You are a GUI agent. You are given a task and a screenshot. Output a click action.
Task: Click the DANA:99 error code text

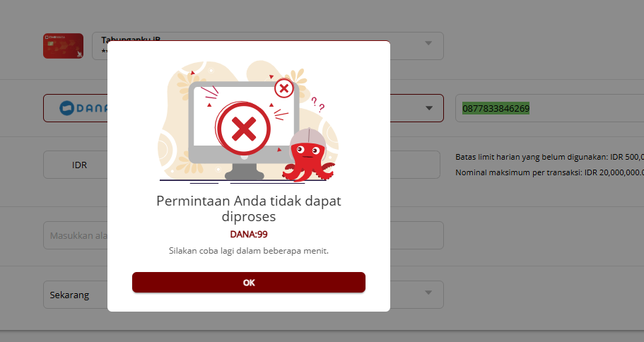(x=249, y=235)
